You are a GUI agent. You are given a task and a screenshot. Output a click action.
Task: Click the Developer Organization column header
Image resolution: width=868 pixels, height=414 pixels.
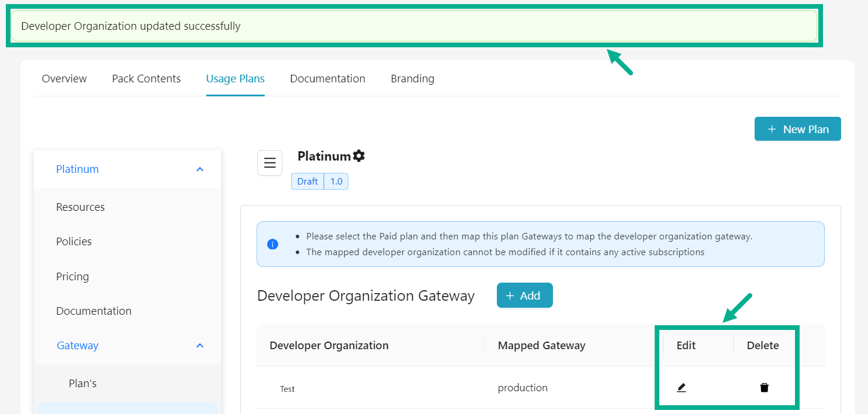328,346
